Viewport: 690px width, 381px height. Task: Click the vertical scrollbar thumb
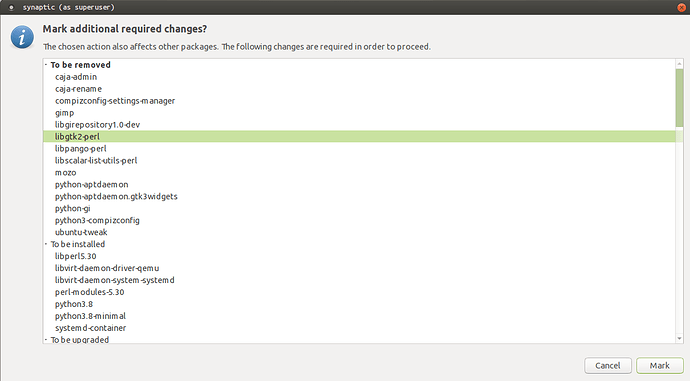click(679, 98)
